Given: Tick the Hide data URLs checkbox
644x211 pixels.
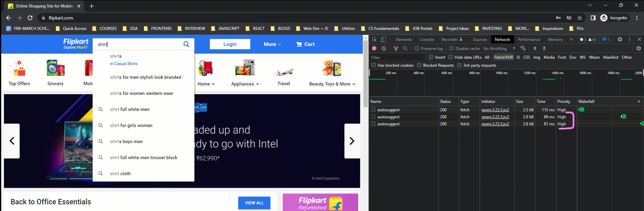Looking at the screenshot, I should pos(450,57).
